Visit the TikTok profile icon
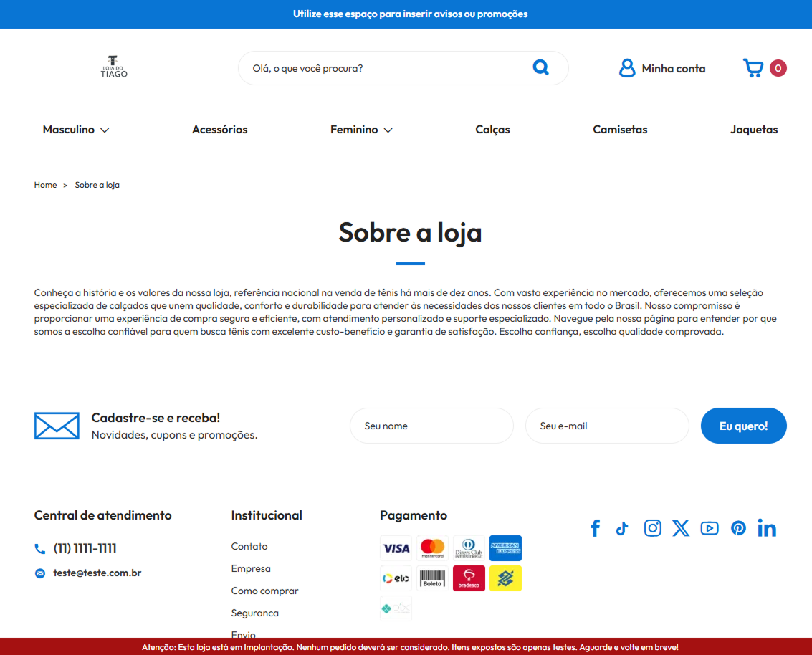 [622, 528]
